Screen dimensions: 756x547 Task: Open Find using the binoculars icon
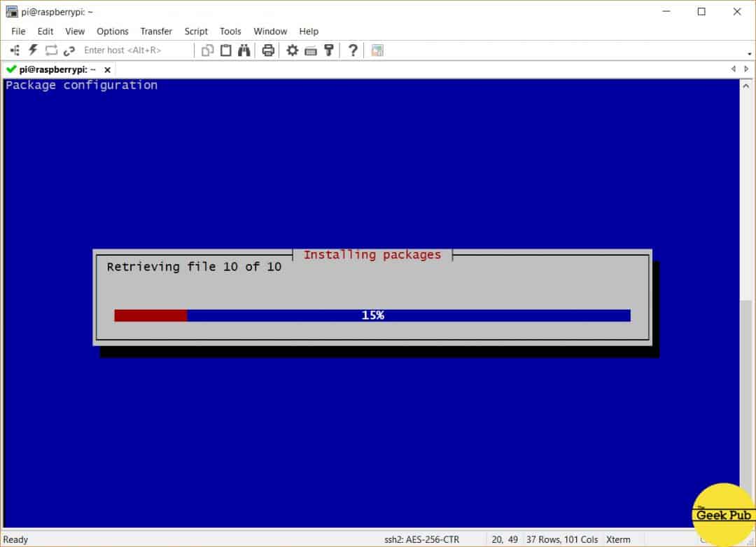(x=244, y=50)
